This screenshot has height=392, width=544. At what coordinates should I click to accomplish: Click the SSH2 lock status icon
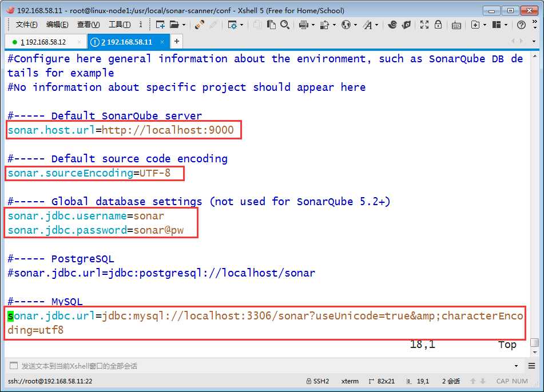pos(309,381)
